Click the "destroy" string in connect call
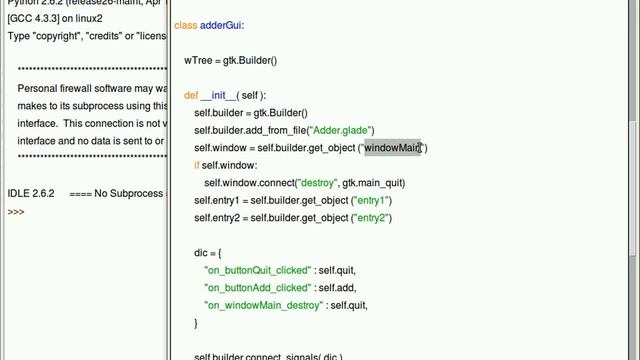This screenshot has width=640, height=360. (x=317, y=183)
